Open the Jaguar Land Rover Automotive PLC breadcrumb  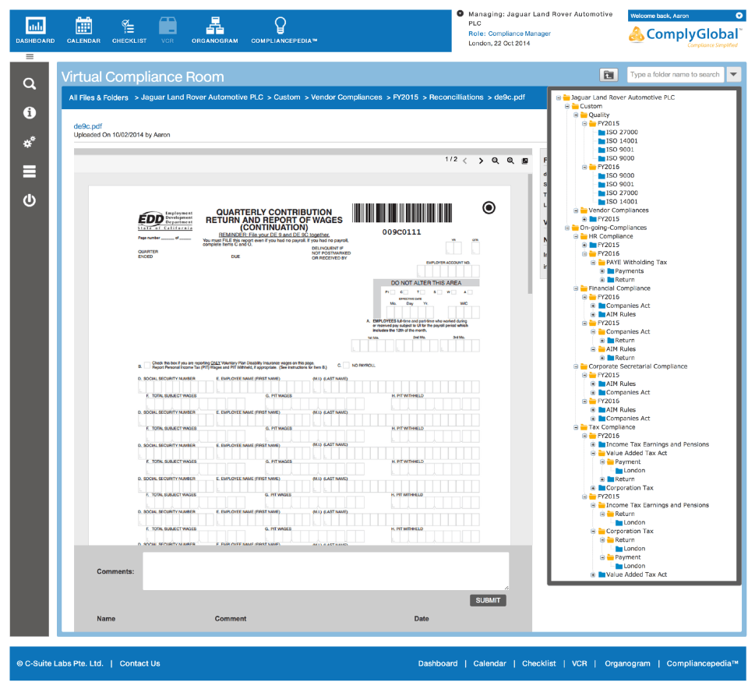202,97
